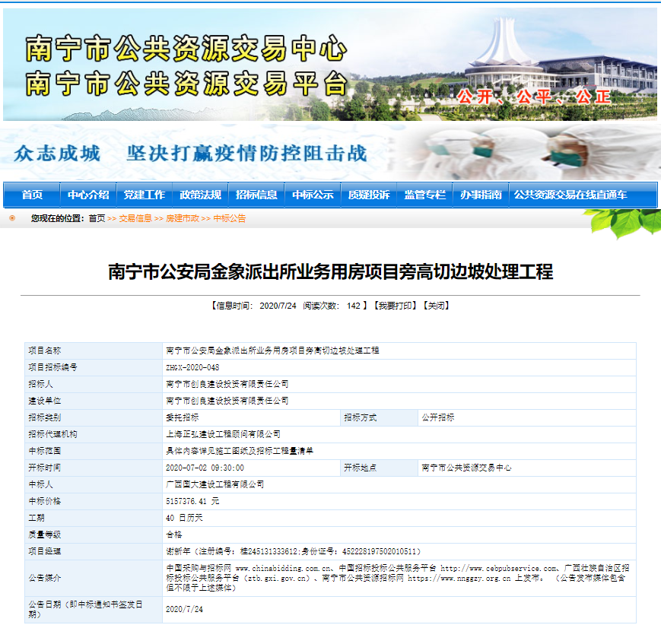The height and width of the screenshot is (644, 661).
Task: Click the 中标价格 label cell
Action: point(94,501)
